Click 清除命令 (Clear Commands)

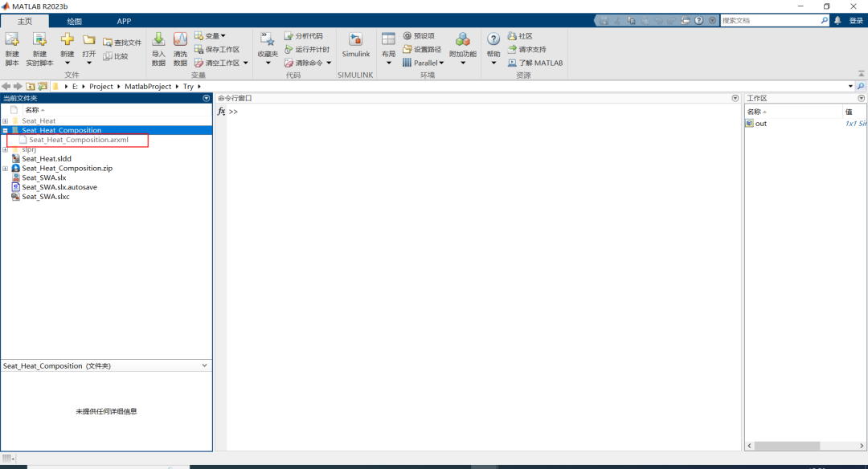click(303, 63)
